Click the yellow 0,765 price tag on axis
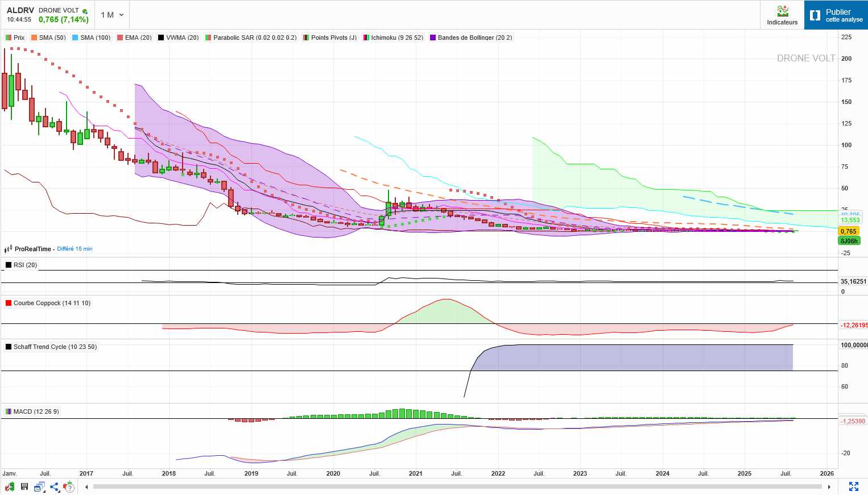This screenshot has height=495, width=868. 849,231
